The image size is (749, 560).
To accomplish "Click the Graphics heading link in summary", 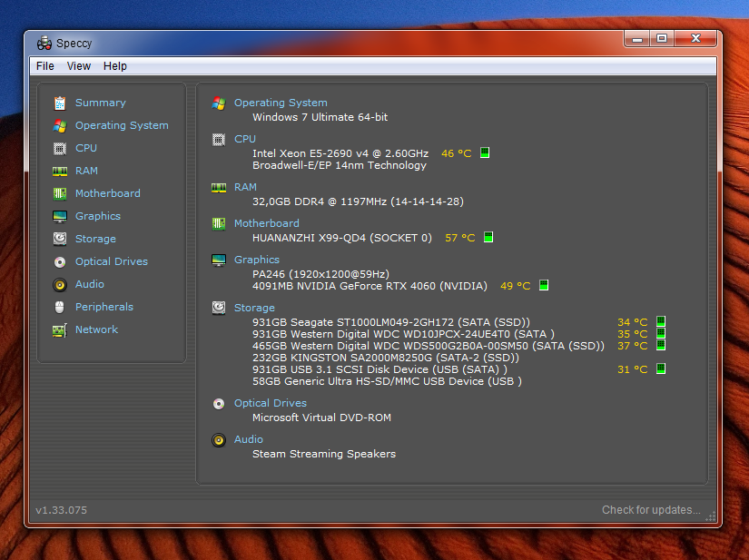I will 257,260.
